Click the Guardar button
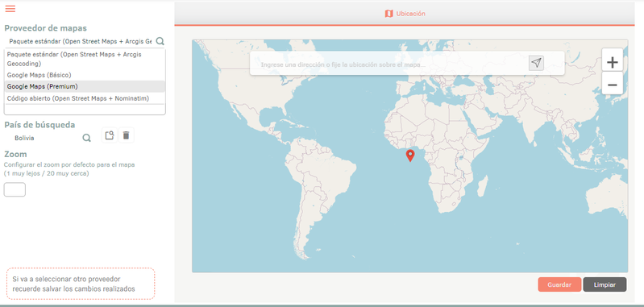This screenshot has width=644, height=307. pos(559,284)
